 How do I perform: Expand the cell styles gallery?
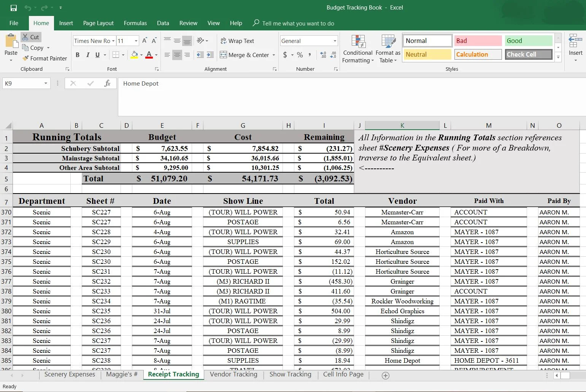click(x=558, y=57)
